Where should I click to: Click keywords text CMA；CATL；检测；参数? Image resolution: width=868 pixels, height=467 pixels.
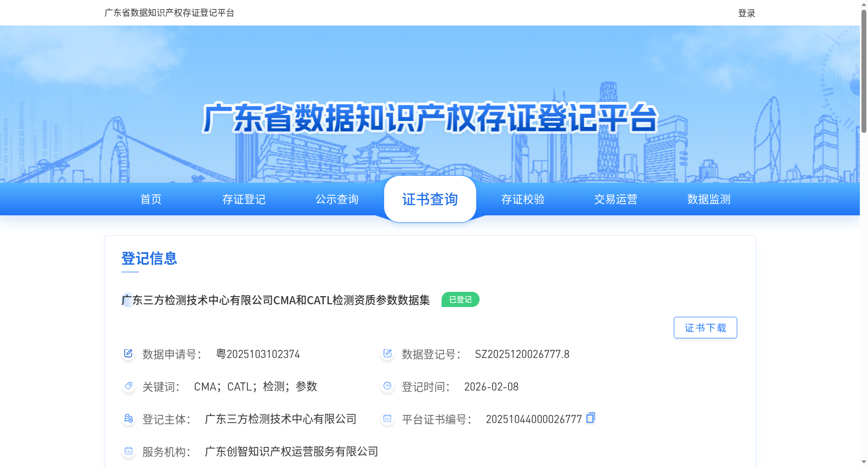point(256,387)
